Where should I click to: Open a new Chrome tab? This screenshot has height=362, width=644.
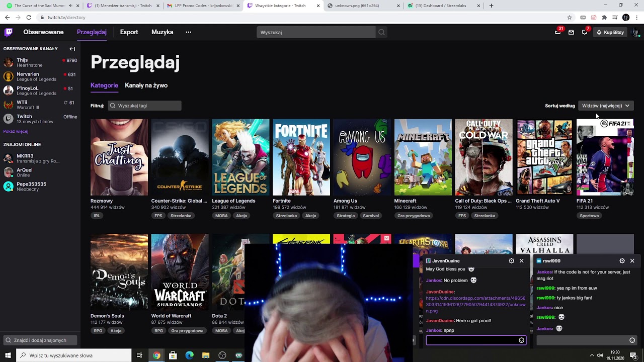(x=491, y=6)
